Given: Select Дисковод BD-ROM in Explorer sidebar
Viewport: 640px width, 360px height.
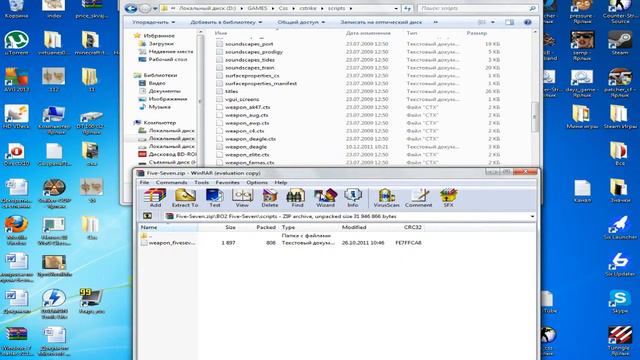Looking at the screenshot, I should tap(167, 154).
